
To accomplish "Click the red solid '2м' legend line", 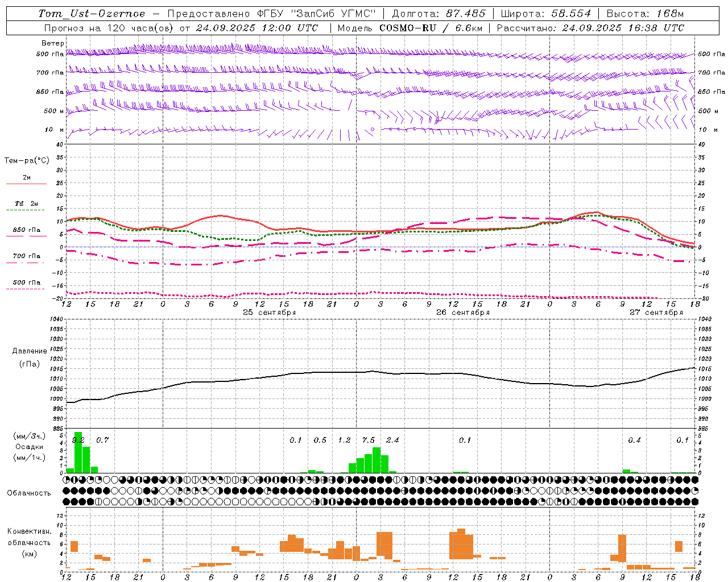I will [26, 184].
